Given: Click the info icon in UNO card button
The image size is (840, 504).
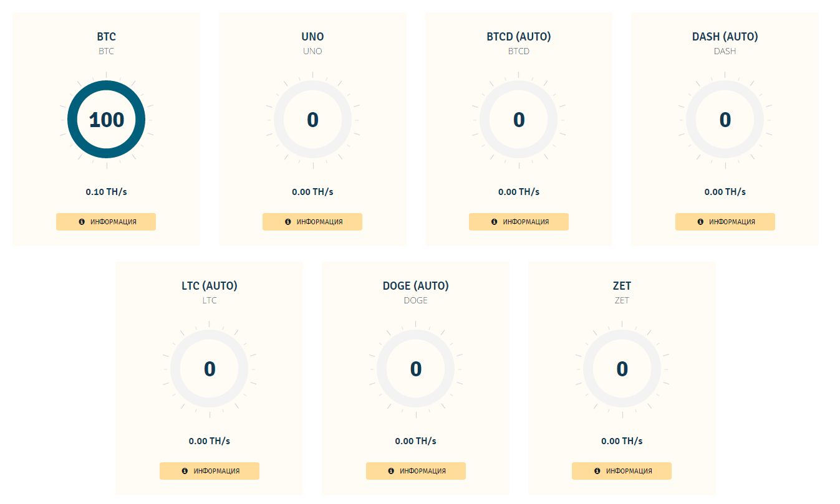Looking at the screenshot, I should (x=288, y=222).
